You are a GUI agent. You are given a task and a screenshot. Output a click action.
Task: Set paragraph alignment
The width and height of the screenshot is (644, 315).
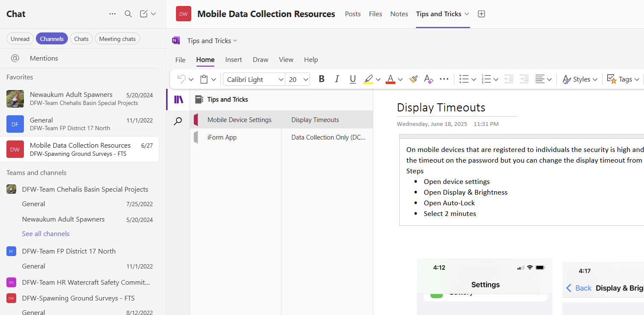(x=540, y=79)
